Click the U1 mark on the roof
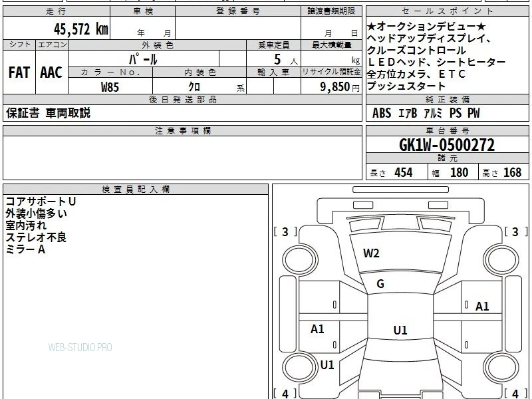This screenshot has width=532, height=399. click(400, 330)
